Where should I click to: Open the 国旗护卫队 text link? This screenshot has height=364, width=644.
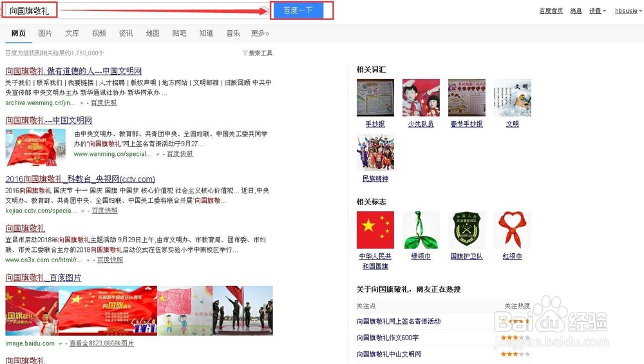(466, 256)
